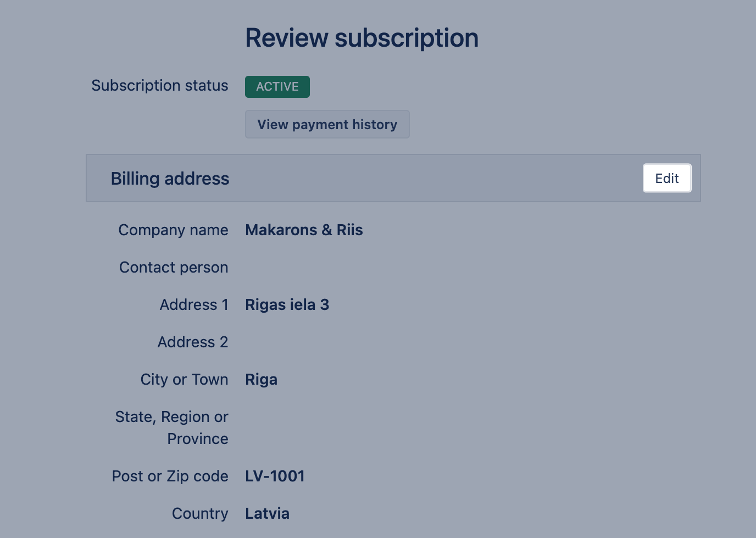This screenshot has width=756, height=538.
Task: Click the Review subscription page heading
Action: click(x=362, y=38)
